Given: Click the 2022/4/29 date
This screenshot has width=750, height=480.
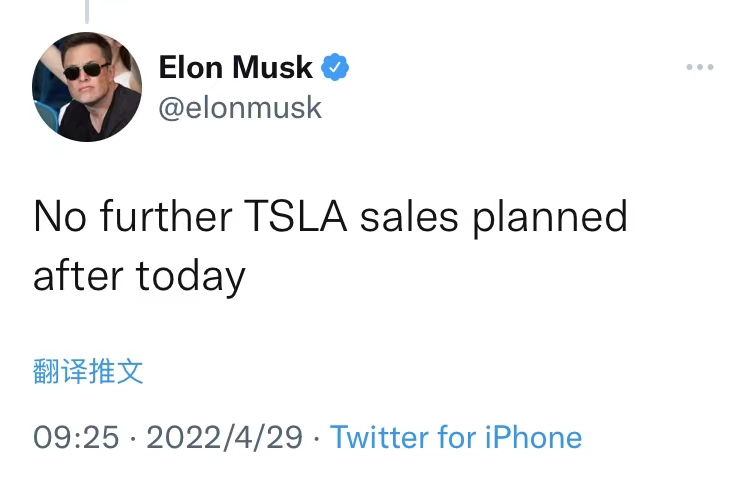Looking at the screenshot, I should 224,437.
